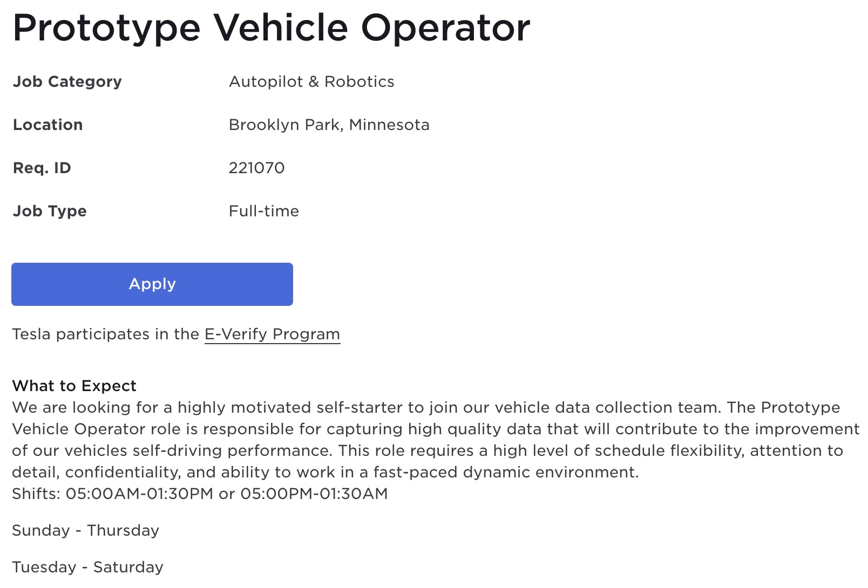Click the 'of our vehicles self-driving performance' line
The width and height of the screenshot is (868, 588).
[x=428, y=450]
